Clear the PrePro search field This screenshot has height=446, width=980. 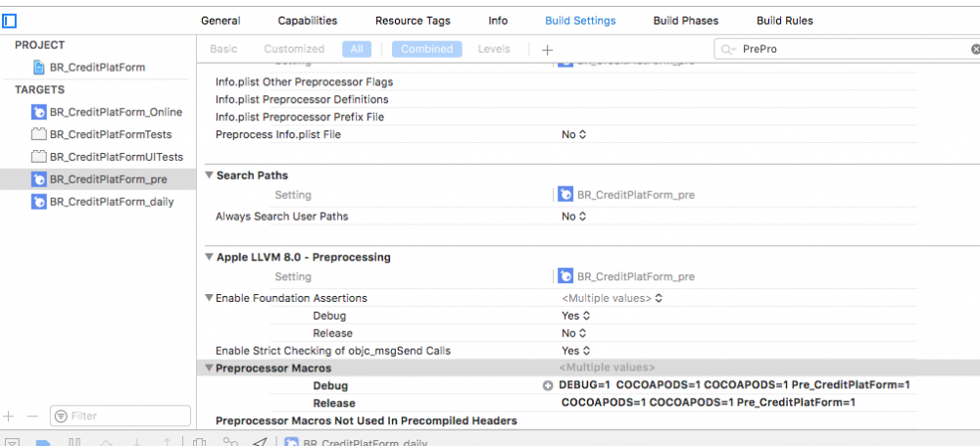(975, 49)
